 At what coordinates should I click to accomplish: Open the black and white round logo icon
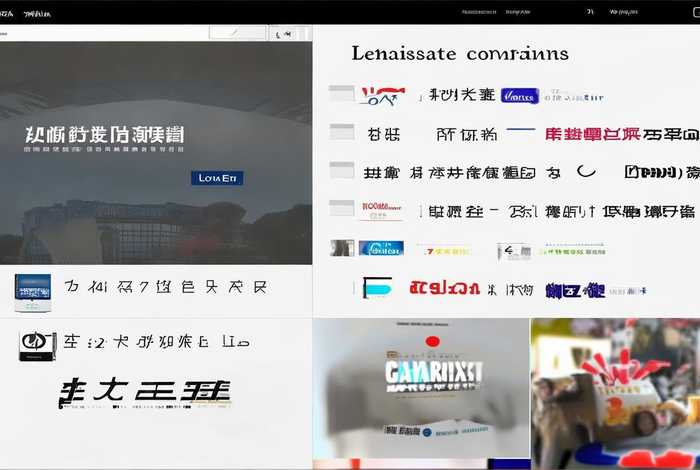(38, 345)
